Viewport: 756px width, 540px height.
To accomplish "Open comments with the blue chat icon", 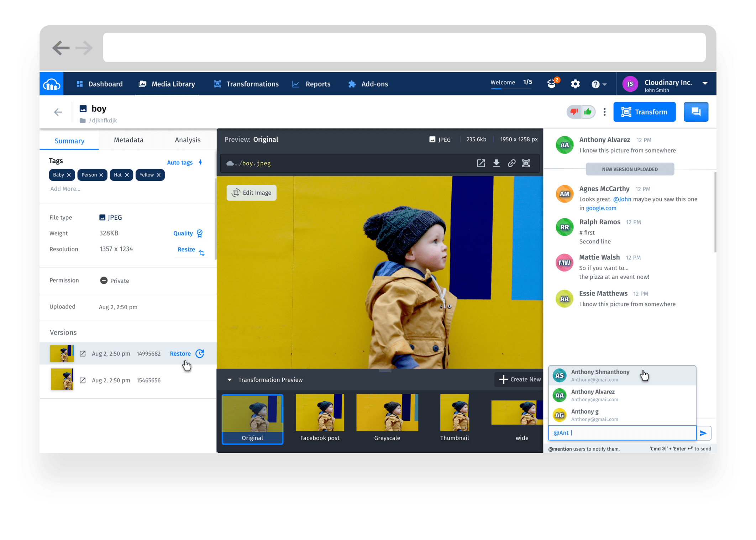I will click(696, 111).
